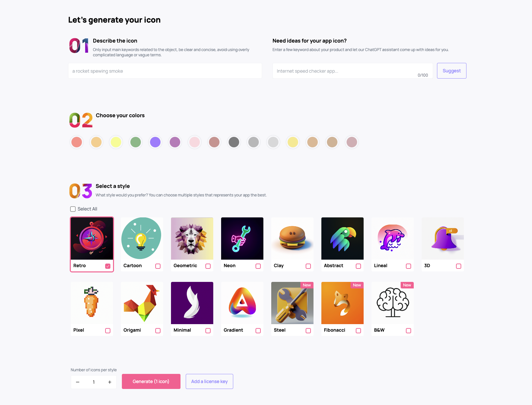532x405 pixels.
Task: Pick the purple color swatch
Action: point(155,142)
